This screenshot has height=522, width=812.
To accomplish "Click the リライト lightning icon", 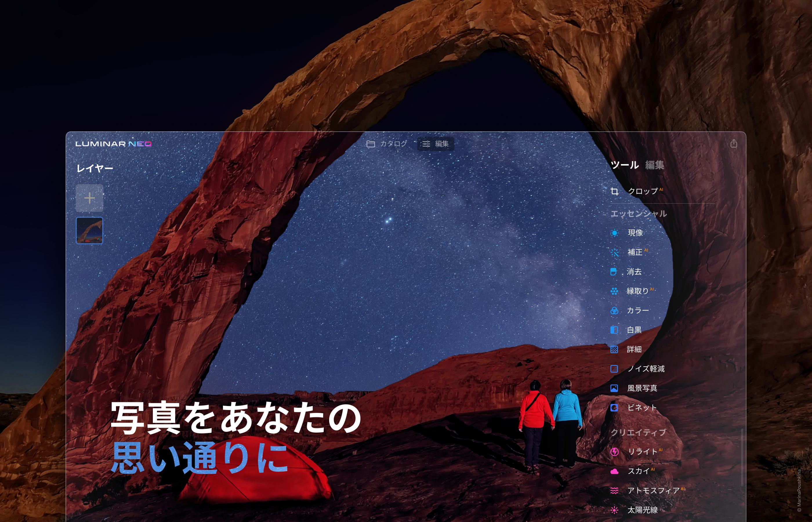I will (615, 452).
